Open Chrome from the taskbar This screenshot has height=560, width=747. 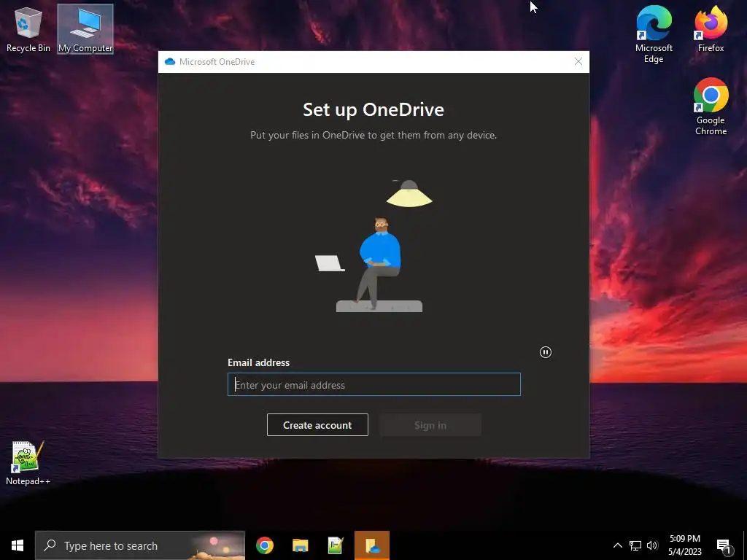[264, 545]
